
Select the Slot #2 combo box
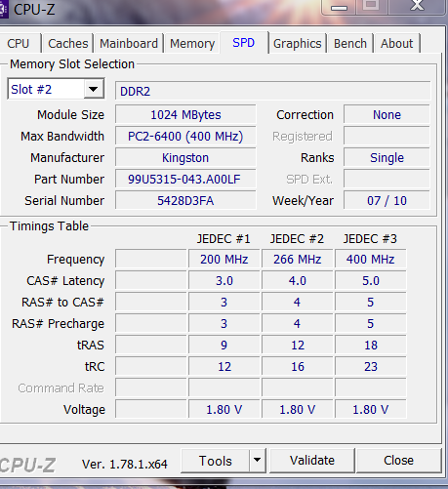point(56,89)
